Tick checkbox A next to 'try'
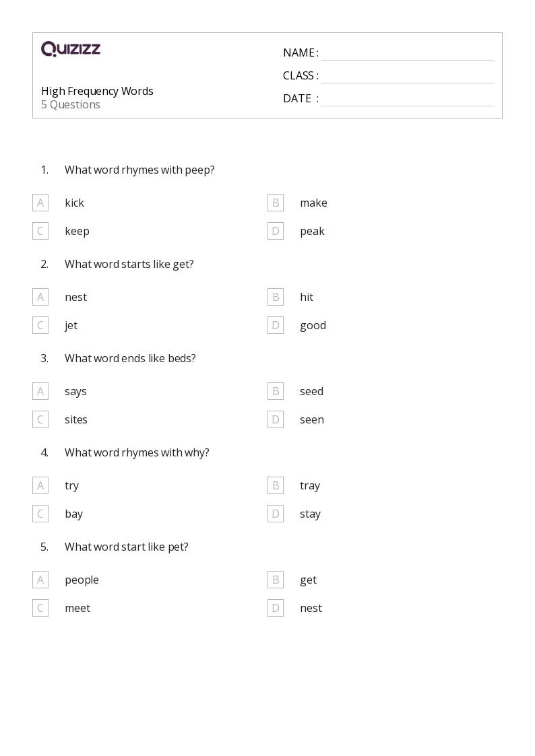535x756 pixels. [40, 485]
